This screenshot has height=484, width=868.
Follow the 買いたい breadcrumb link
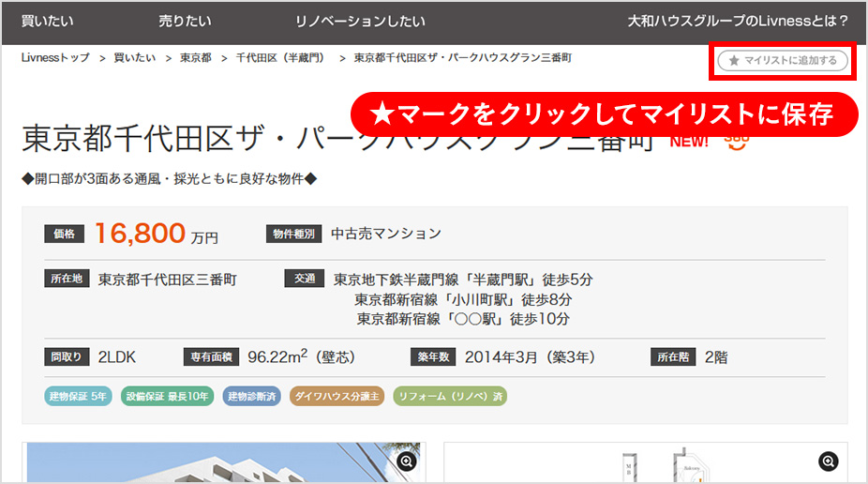click(135, 57)
